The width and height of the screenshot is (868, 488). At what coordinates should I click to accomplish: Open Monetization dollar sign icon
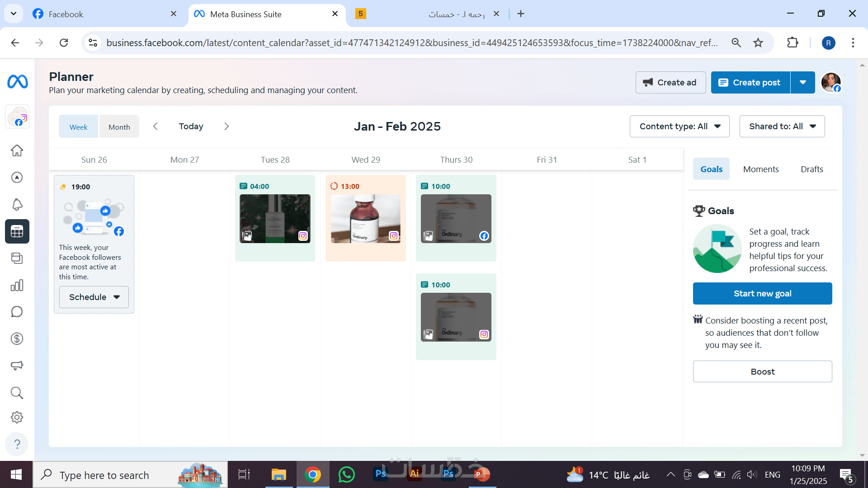[x=17, y=338]
